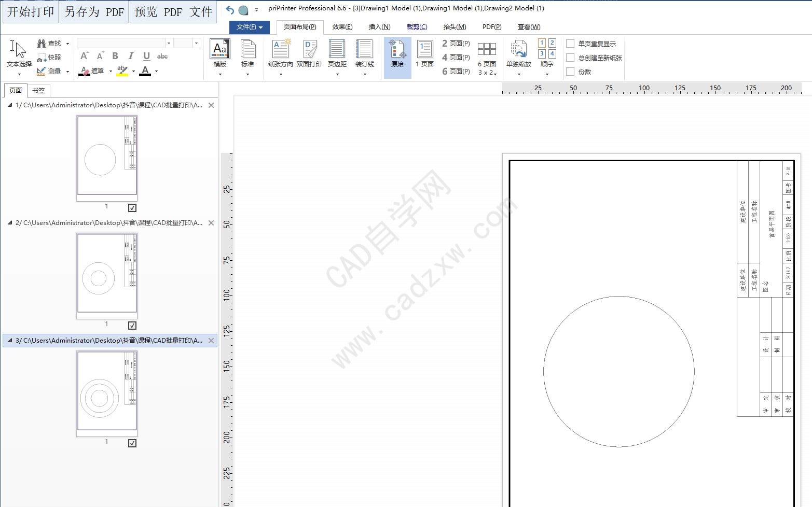Apply the 遮罩 mask tool
Screen dimensions: 812x507
(92, 71)
